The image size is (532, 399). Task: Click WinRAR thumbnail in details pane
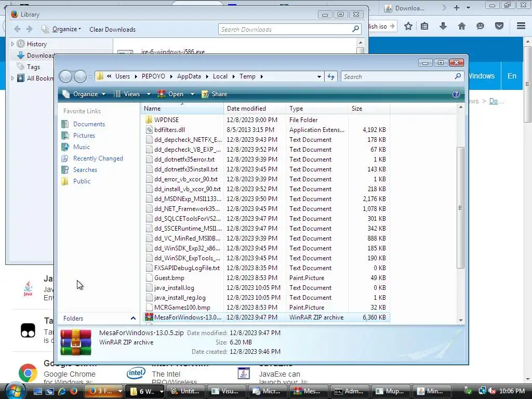(76, 342)
